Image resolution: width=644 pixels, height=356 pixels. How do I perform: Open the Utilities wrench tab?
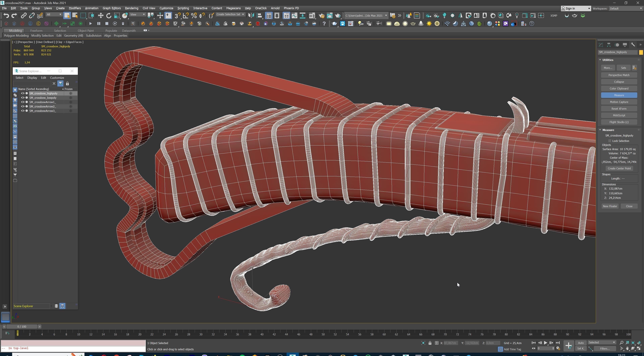coord(633,45)
